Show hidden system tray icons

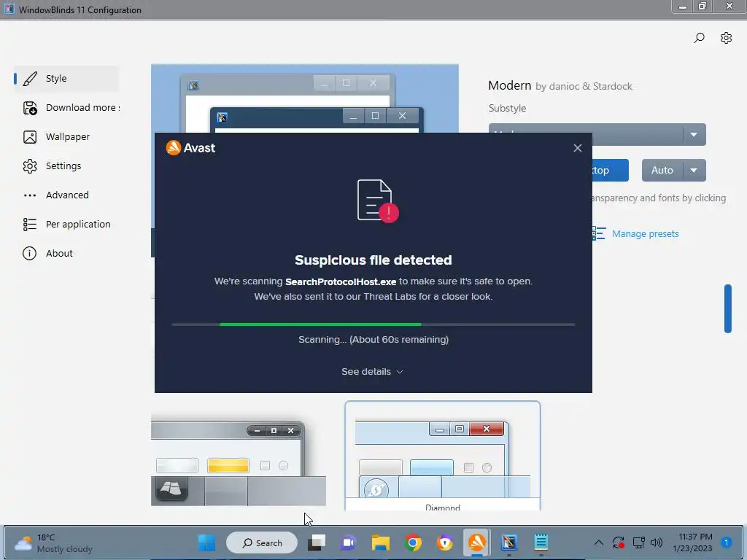(x=599, y=542)
